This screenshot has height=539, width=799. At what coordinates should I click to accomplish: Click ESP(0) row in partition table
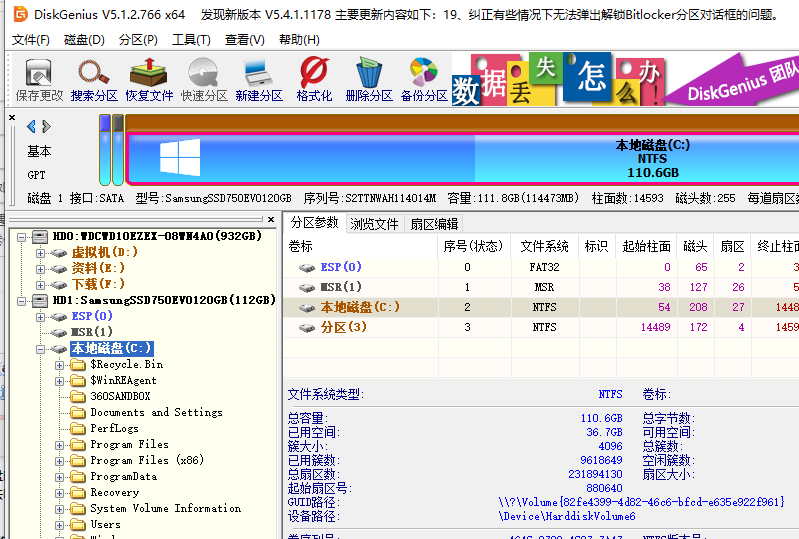tap(541, 267)
